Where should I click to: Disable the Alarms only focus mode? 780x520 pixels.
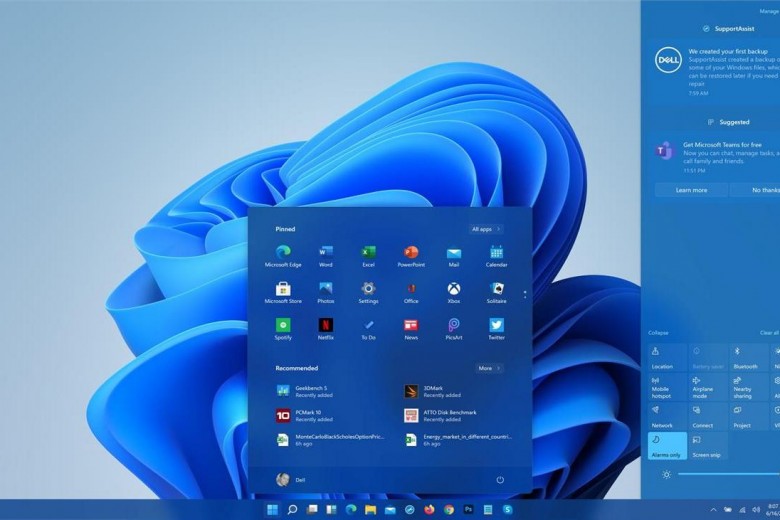pyautogui.click(x=668, y=446)
